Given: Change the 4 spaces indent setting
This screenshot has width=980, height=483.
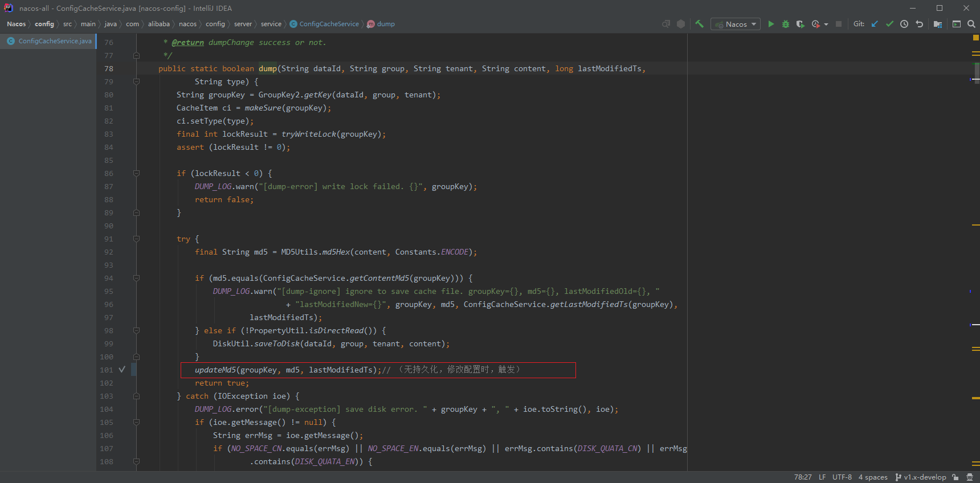Looking at the screenshot, I should pos(873,477).
